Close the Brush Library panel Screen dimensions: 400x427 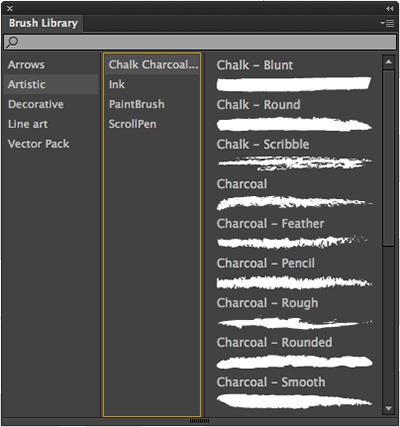click(x=10, y=8)
